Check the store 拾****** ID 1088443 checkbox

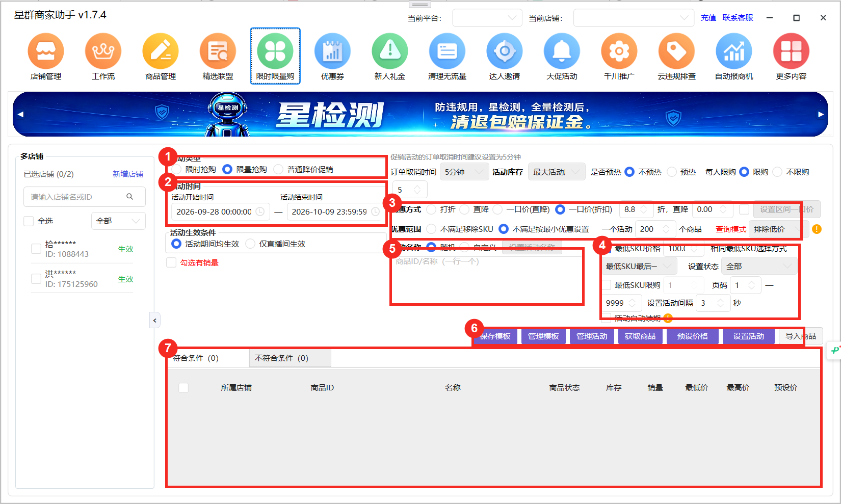pyautogui.click(x=36, y=249)
